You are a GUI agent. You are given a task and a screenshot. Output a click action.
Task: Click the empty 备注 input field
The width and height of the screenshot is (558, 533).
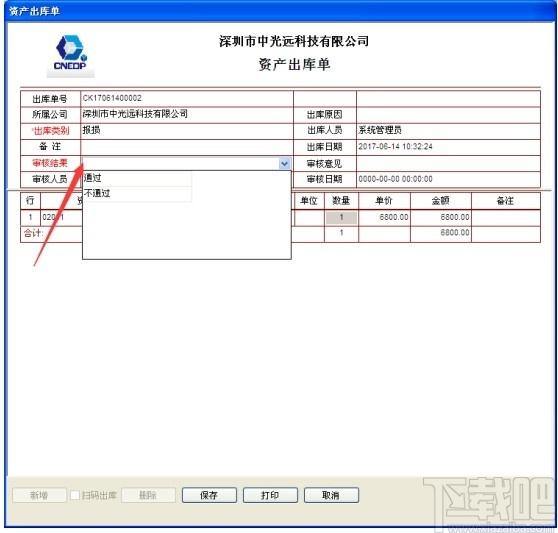(x=187, y=147)
